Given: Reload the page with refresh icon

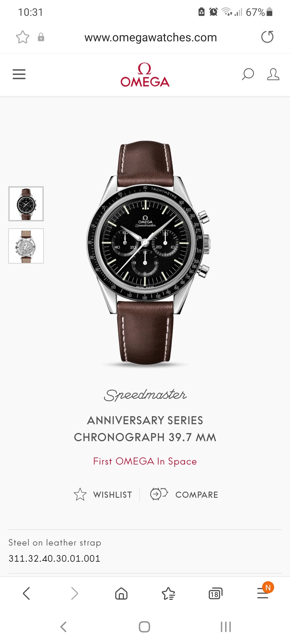Looking at the screenshot, I should click(267, 37).
